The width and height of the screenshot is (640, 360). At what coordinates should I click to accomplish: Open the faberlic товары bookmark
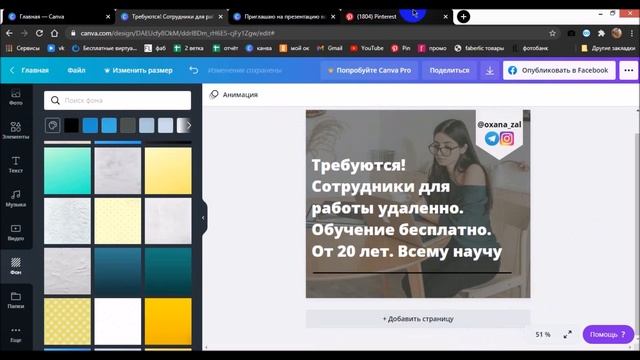click(479, 48)
